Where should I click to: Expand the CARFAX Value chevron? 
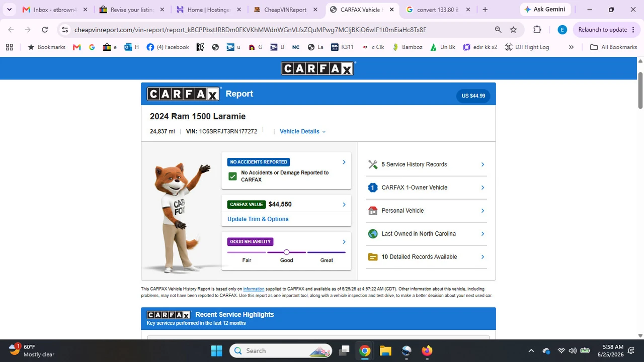click(x=344, y=204)
